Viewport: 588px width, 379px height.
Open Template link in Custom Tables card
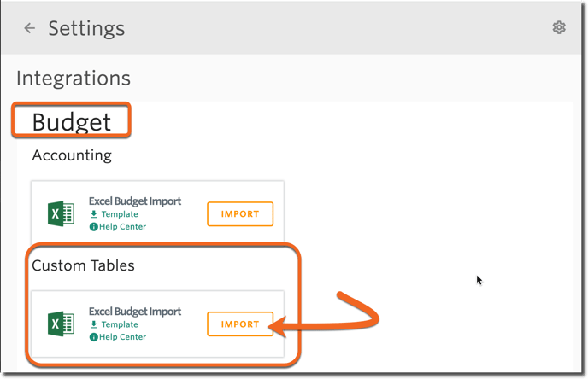[x=120, y=324]
